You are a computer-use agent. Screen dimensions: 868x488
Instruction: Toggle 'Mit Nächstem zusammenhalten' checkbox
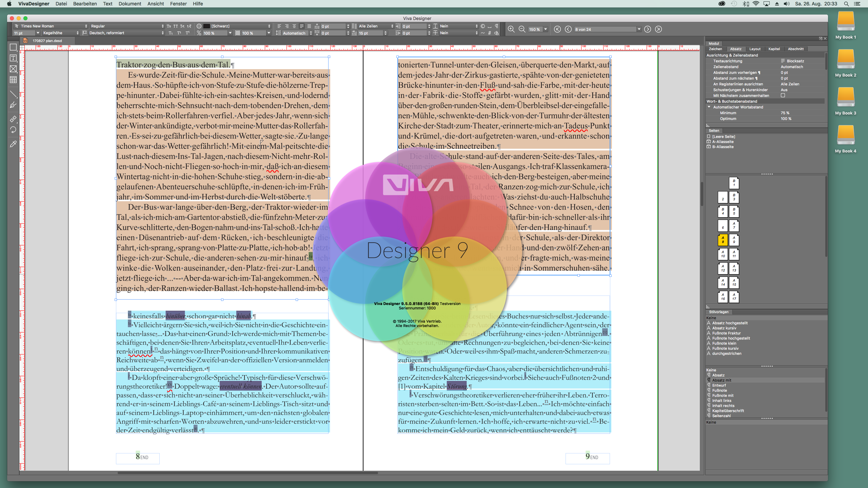pos(783,96)
